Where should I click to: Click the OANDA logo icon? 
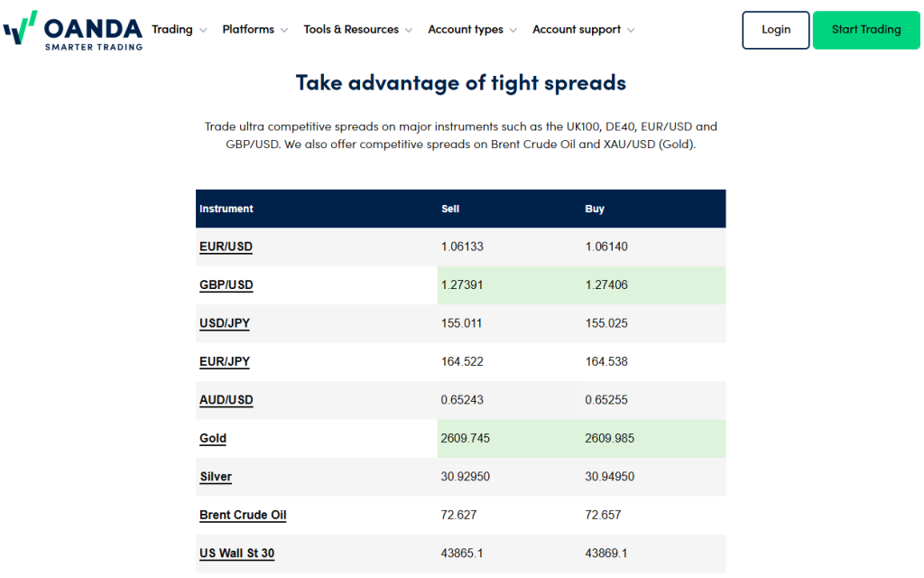click(x=20, y=28)
